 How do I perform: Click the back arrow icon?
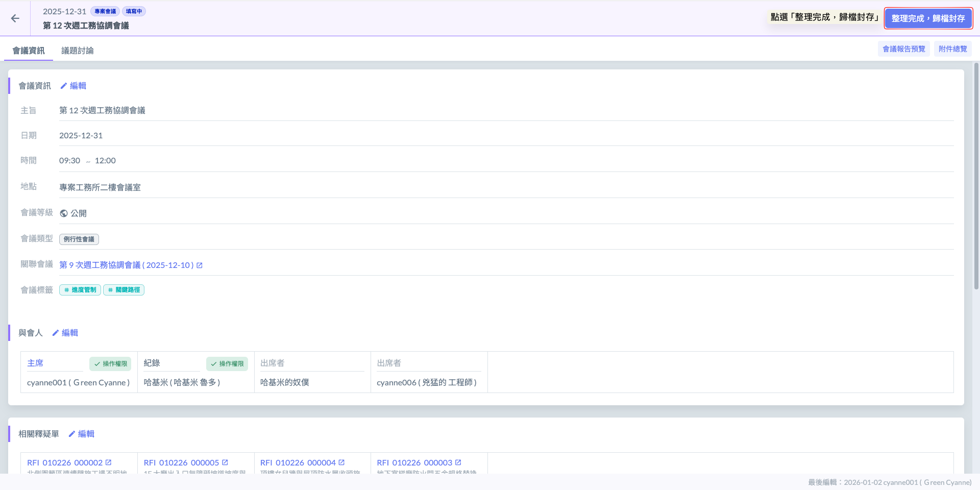(15, 18)
